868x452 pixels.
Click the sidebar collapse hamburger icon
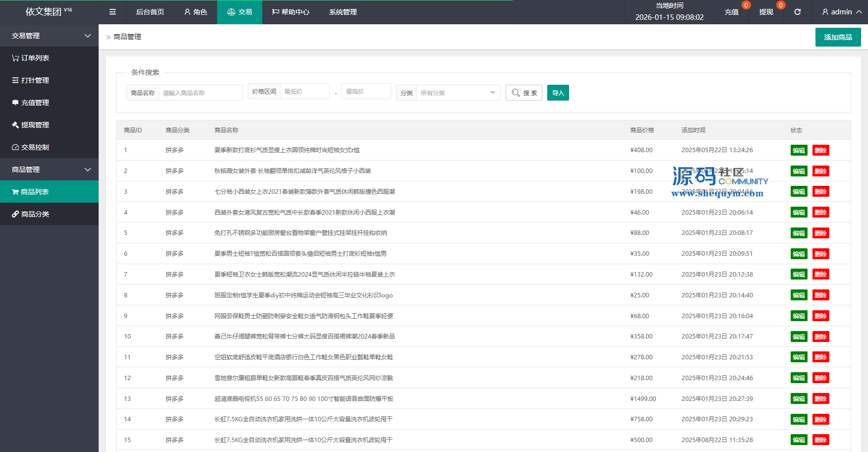113,12
